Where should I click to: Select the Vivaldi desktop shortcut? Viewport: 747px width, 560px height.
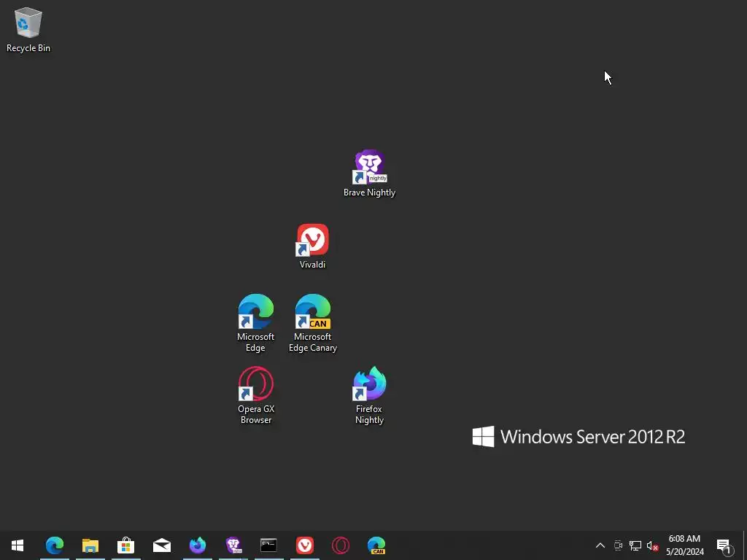pyautogui.click(x=312, y=246)
